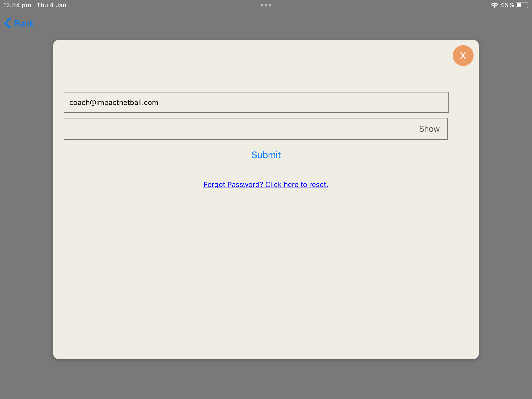This screenshot has height=399, width=532.
Task: Focus the coach@impactnetball.com input
Action: coord(256,102)
